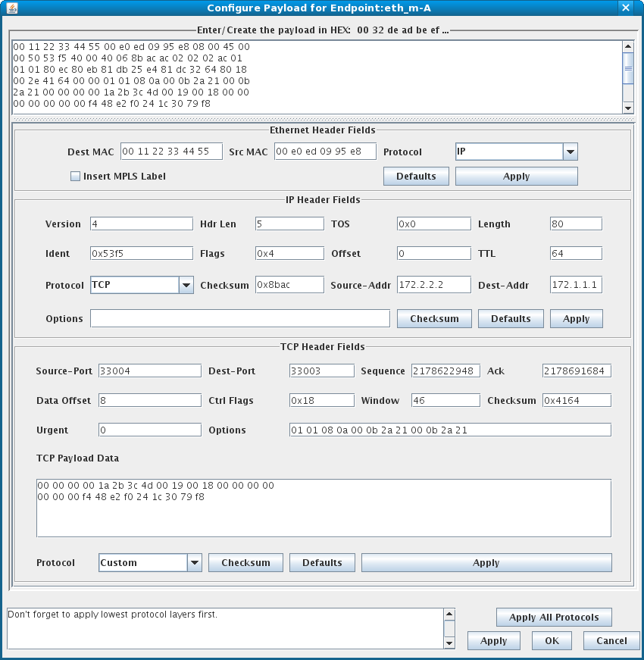The image size is (644, 660).
Task: Click the Hdr Len field
Action: (289, 224)
